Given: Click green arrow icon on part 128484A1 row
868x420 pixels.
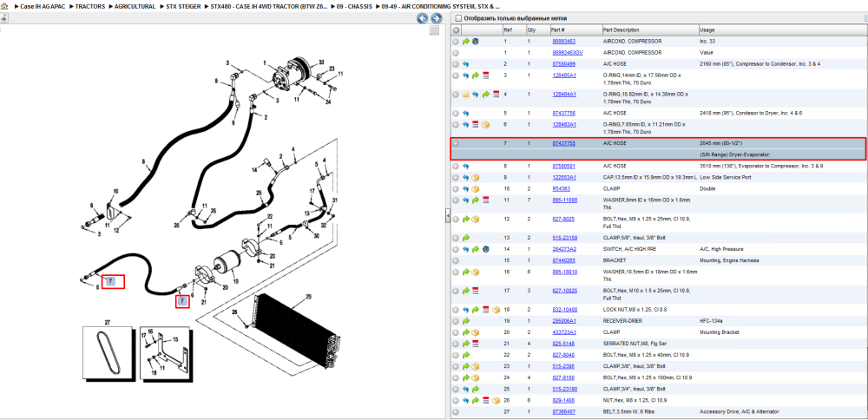Looking at the screenshot, I should pos(485,95).
